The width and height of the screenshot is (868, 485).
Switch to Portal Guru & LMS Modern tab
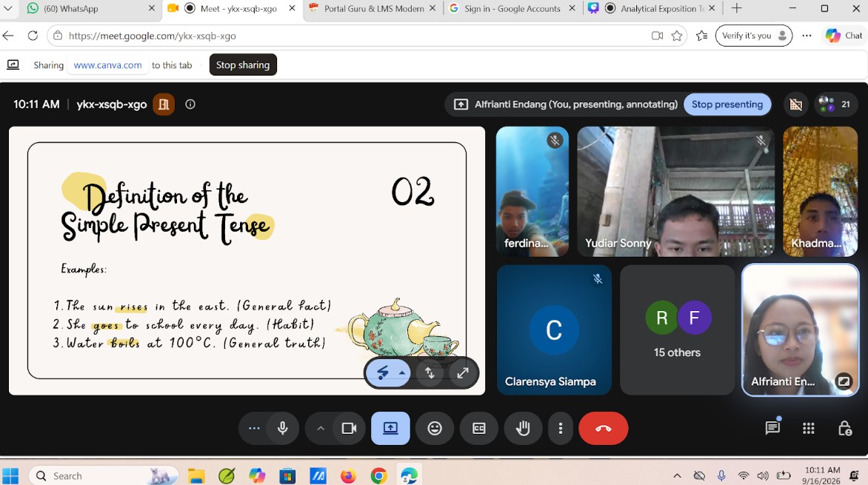click(x=373, y=8)
